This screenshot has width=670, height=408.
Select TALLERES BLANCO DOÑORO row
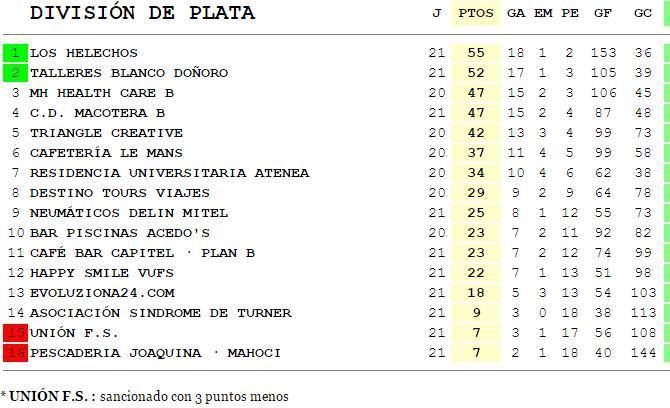coord(129,73)
